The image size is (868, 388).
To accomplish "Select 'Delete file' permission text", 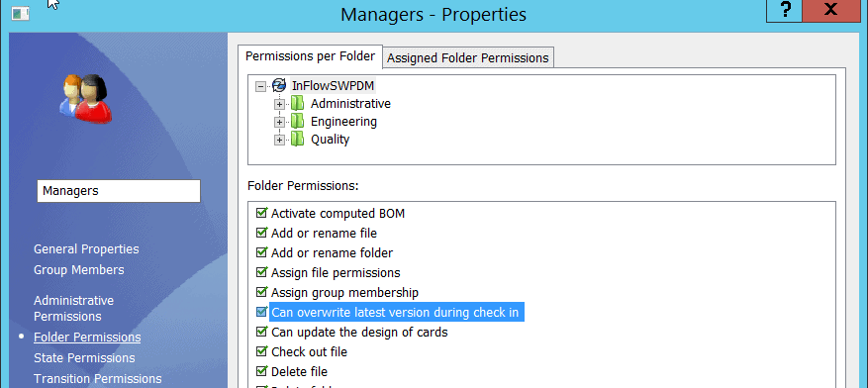I will (299, 372).
